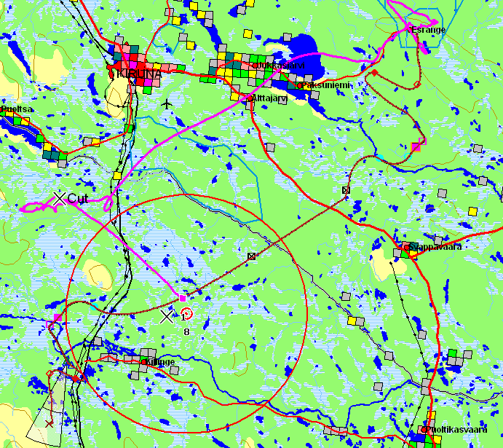
Task: Click the red X inside the striped cone
Action: [x=49, y=423]
